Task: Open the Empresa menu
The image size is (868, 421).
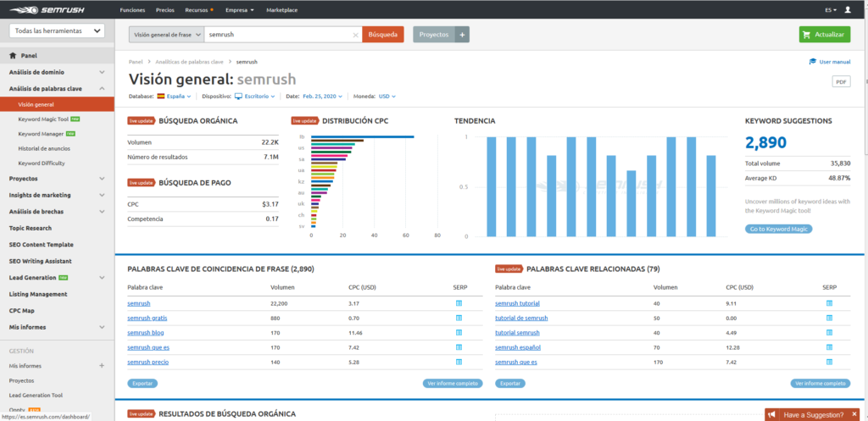Action: [x=240, y=10]
